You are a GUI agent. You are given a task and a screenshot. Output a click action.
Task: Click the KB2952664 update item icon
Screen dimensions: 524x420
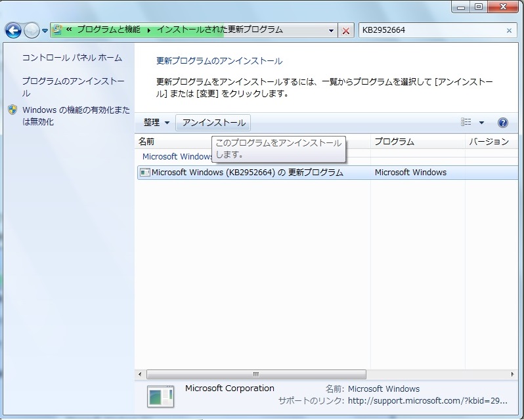click(x=144, y=173)
